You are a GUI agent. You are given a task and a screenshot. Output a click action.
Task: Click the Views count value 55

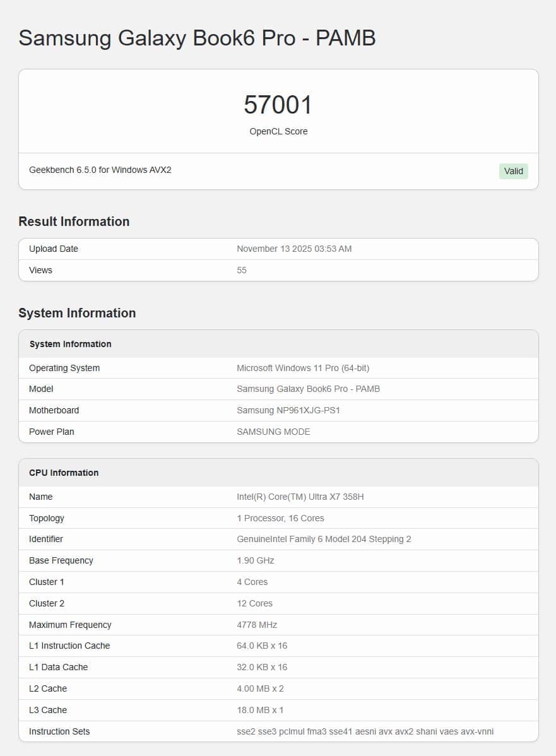tap(242, 270)
